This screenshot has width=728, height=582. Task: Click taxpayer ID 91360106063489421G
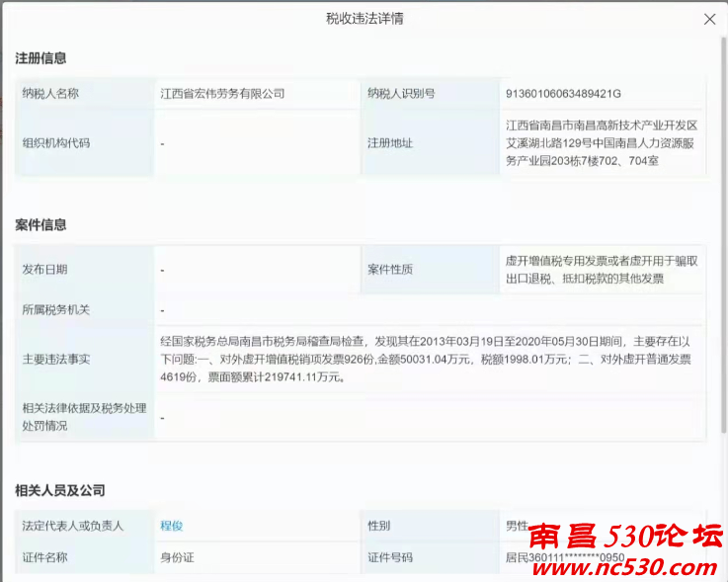[x=563, y=94]
